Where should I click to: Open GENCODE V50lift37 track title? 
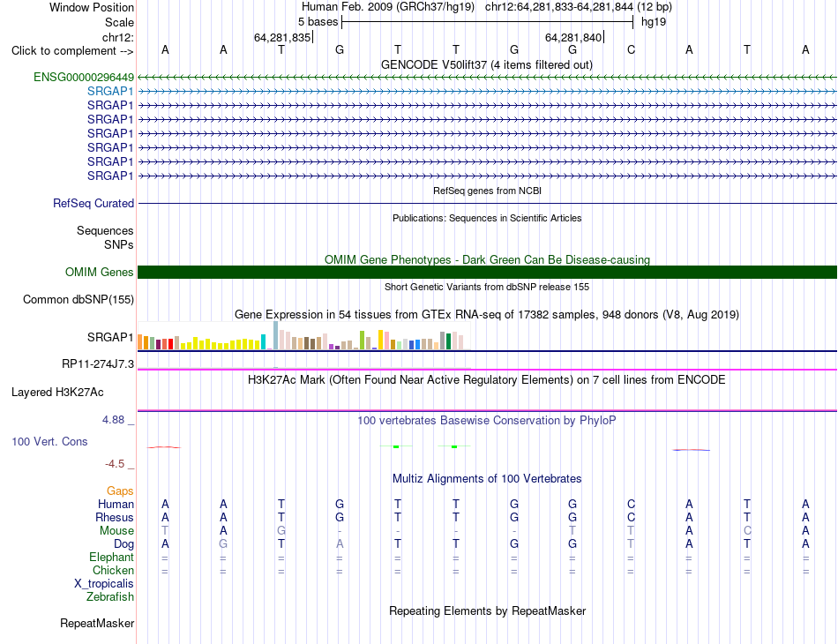(486, 64)
